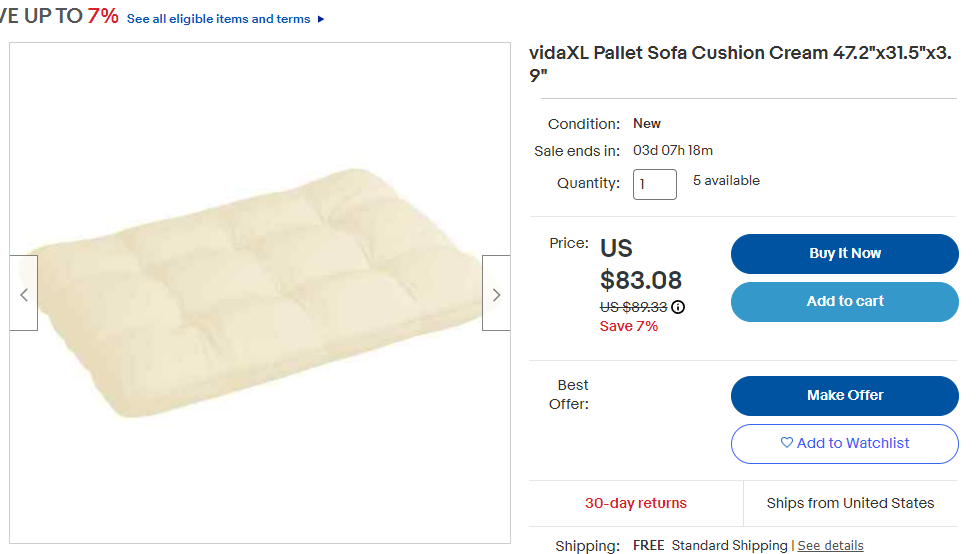Open the "See all eligible items and terms" link
This screenshot has width=976, height=554.
(218, 19)
